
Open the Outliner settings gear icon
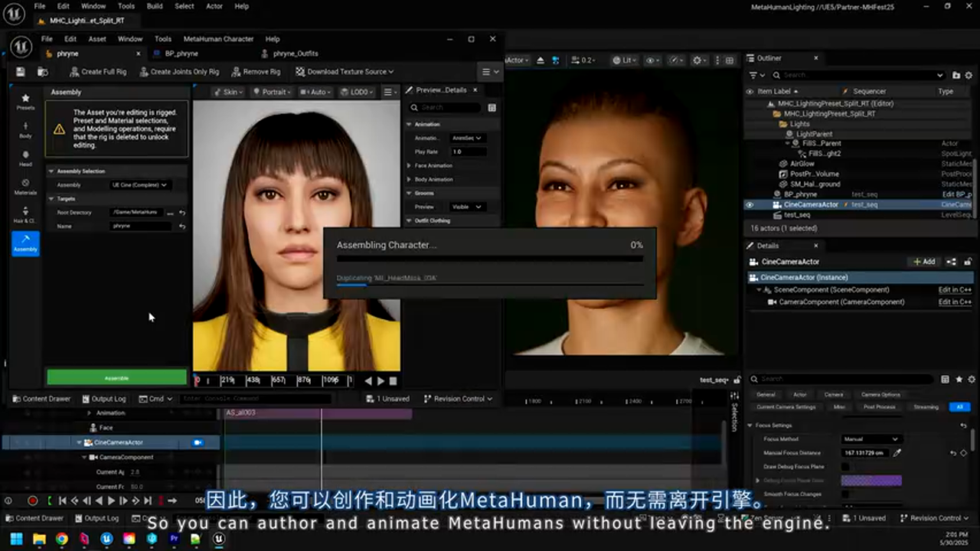point(968,75)
